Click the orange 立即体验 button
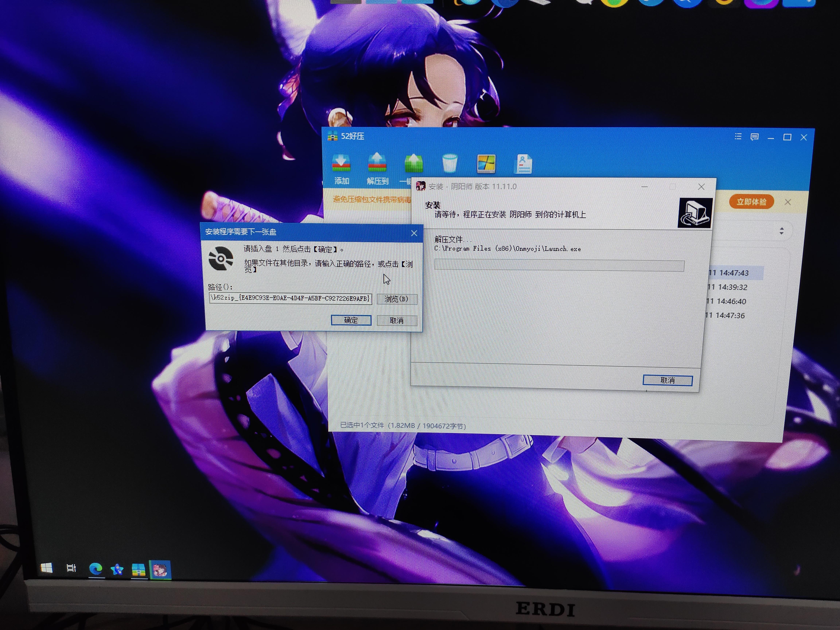 (x=751, y=202)
